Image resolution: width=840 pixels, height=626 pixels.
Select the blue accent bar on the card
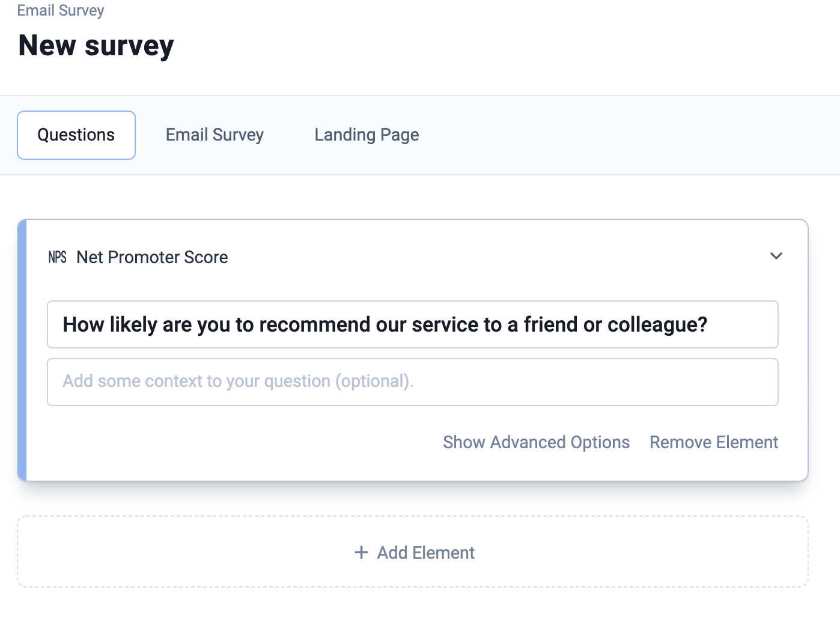[22, 350]
